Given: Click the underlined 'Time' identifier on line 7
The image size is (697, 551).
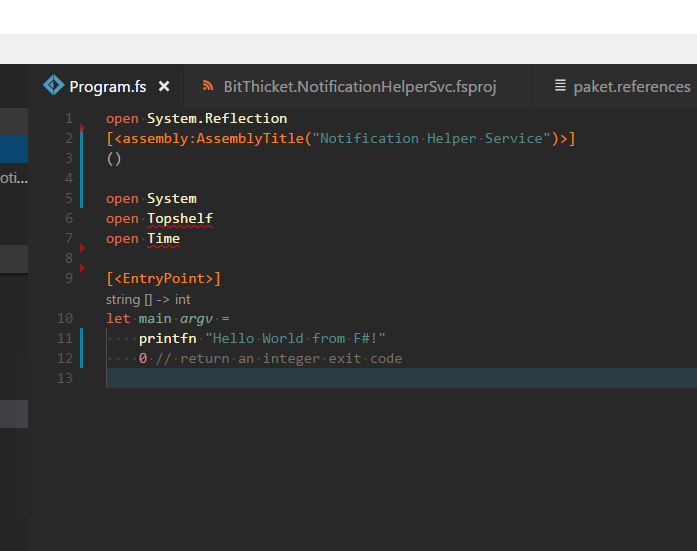Looking at the screenshot, I should tap(164, 239).
